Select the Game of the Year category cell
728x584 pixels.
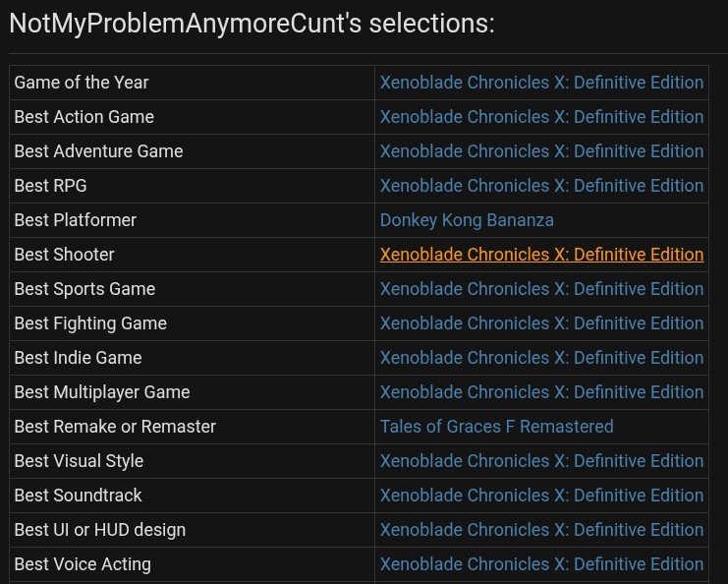[82, 83]
